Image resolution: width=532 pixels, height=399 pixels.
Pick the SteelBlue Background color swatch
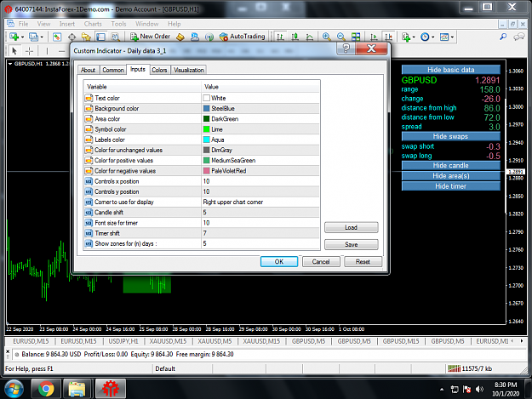(206, 109)
